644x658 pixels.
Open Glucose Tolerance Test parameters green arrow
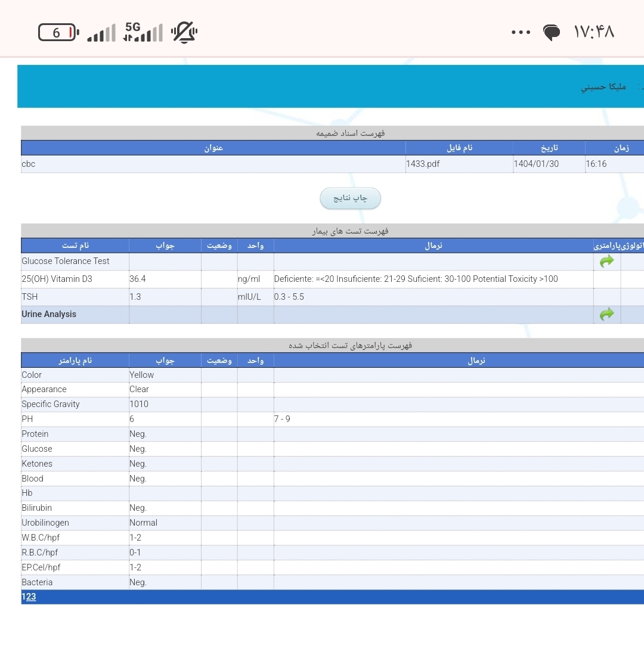point(606,261)
